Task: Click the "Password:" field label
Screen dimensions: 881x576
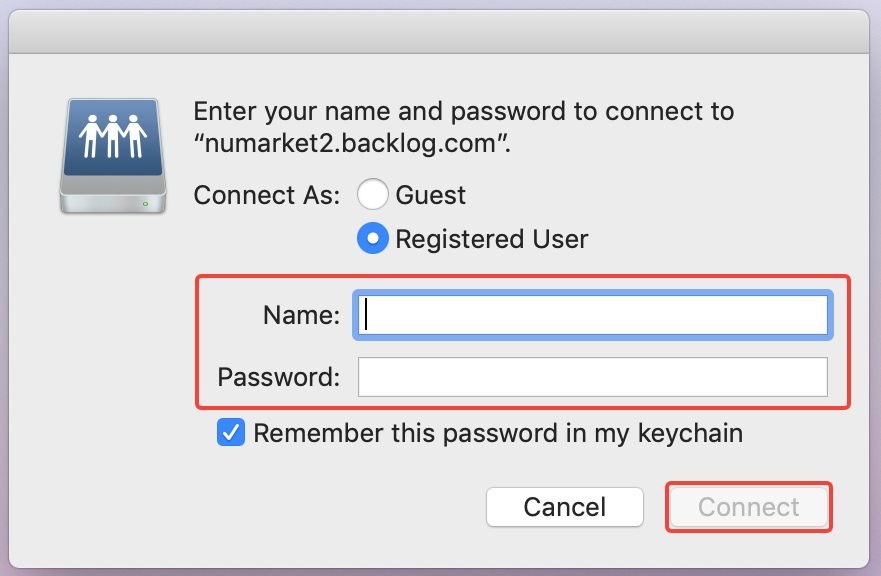Action: tap(279, 377)
